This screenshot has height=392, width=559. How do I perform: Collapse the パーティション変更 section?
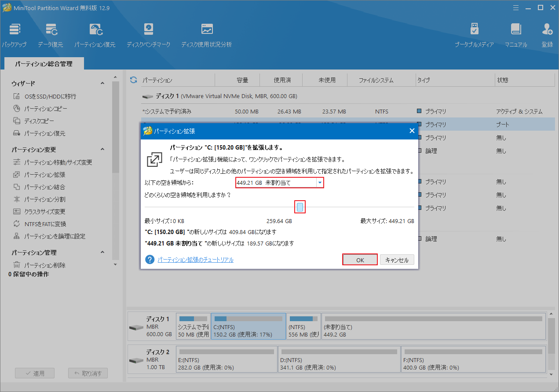pos(102,150)
